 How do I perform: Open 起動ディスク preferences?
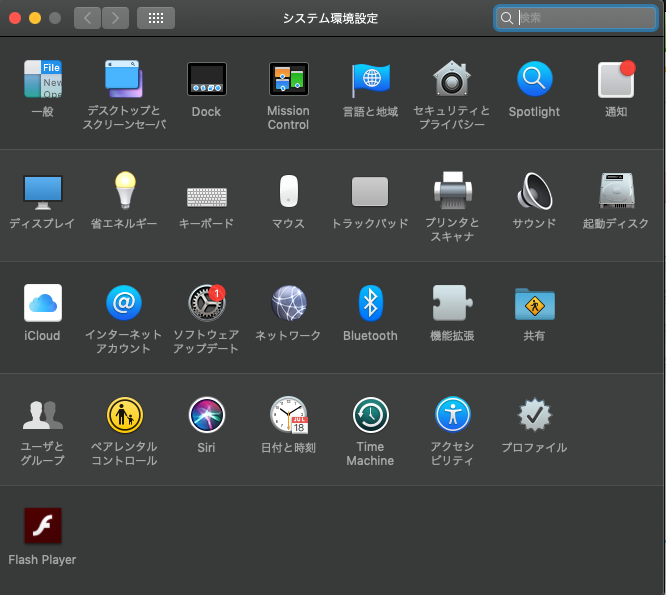tap(616, 190)
